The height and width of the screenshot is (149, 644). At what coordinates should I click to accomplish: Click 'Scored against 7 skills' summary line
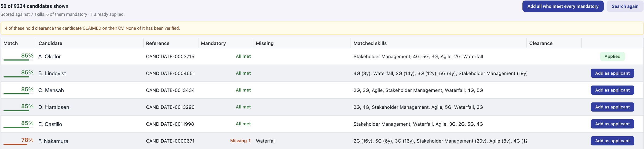(x=63, y=14)
